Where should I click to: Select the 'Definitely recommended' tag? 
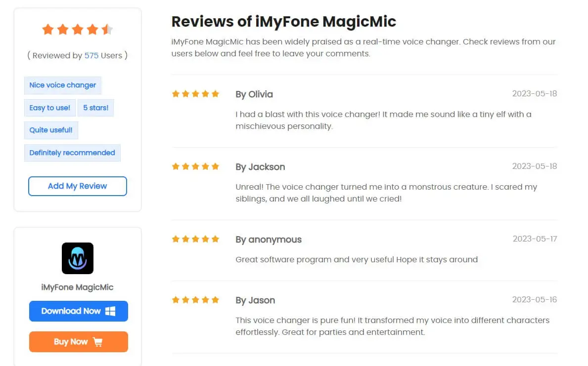click(x=72, y=153)
